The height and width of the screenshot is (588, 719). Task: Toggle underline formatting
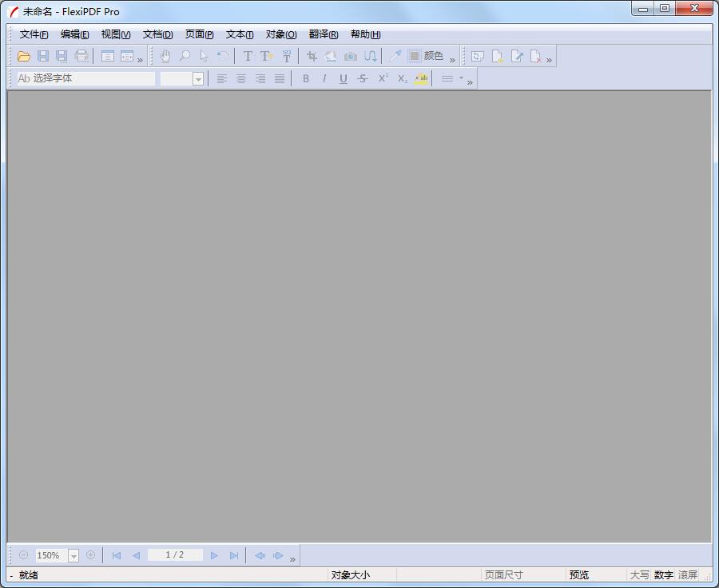(x=344, y=78)
